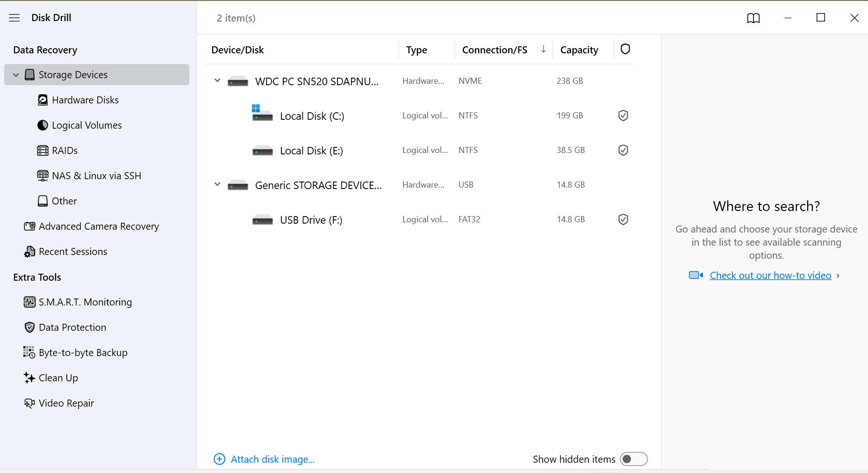This screenshot has height=473, width=868.
Task: Click the Data Protection shield icon
Action: pos(29,327)
